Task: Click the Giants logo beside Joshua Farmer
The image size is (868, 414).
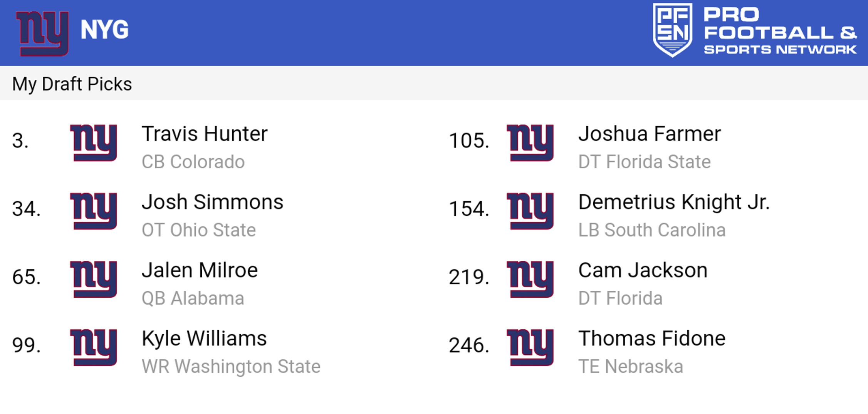Action: click(x=530, y=142)
